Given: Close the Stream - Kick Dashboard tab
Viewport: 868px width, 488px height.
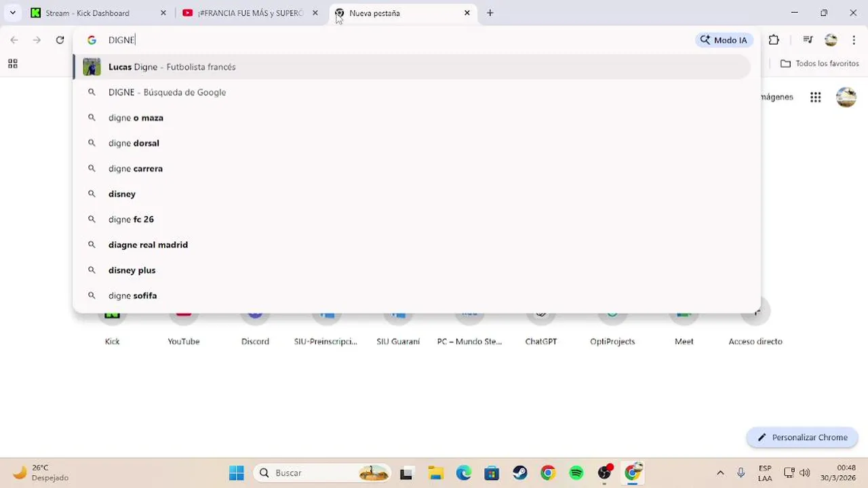Looking at the screenshot, I should (x=163, y=13).
